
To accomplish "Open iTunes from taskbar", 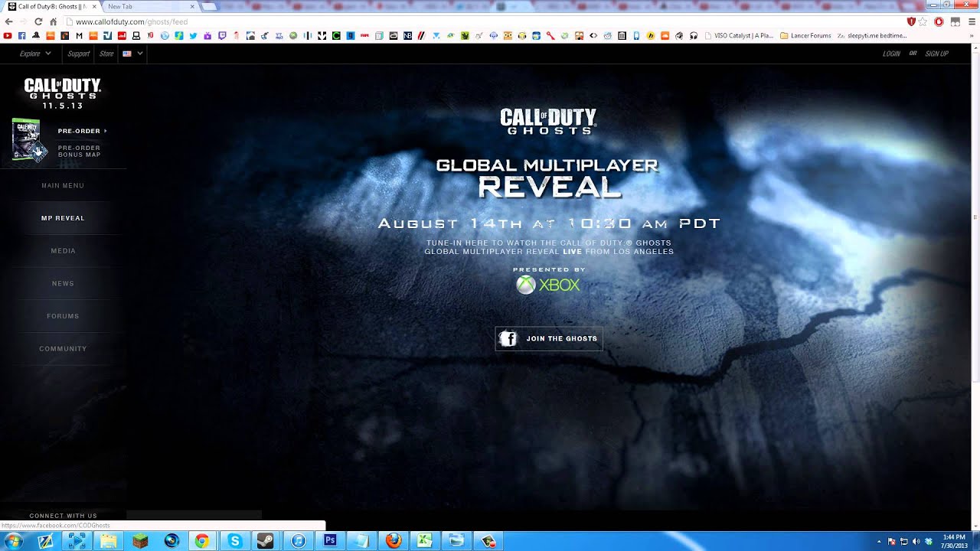I will 299,541.
